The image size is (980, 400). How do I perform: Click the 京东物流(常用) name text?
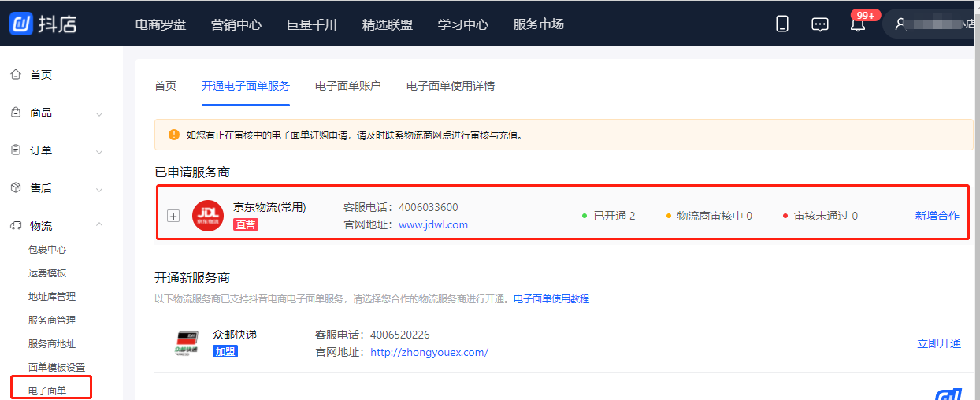(x=269, y=207)
